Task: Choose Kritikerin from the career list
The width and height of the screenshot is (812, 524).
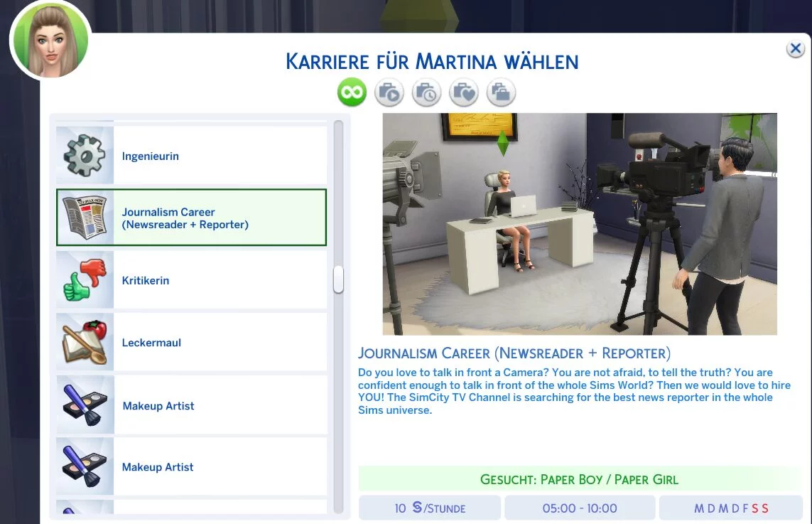Action: 146,281
